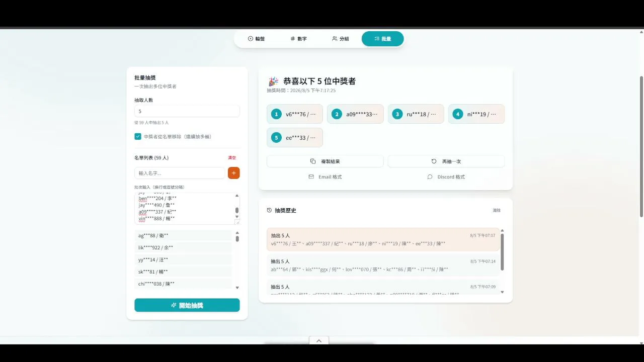Click the history list scroll-down arrow
This screenshot has height=362, width=644.
[502, 292]
